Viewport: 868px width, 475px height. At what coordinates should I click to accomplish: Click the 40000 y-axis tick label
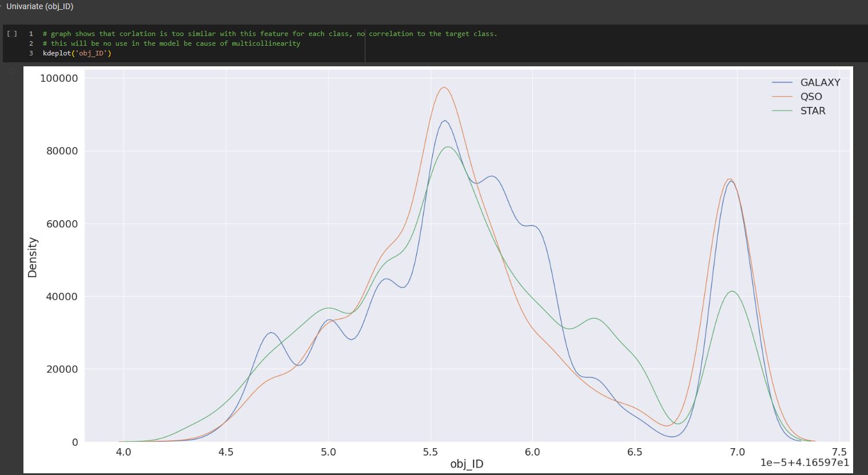(x=62, y=297)
